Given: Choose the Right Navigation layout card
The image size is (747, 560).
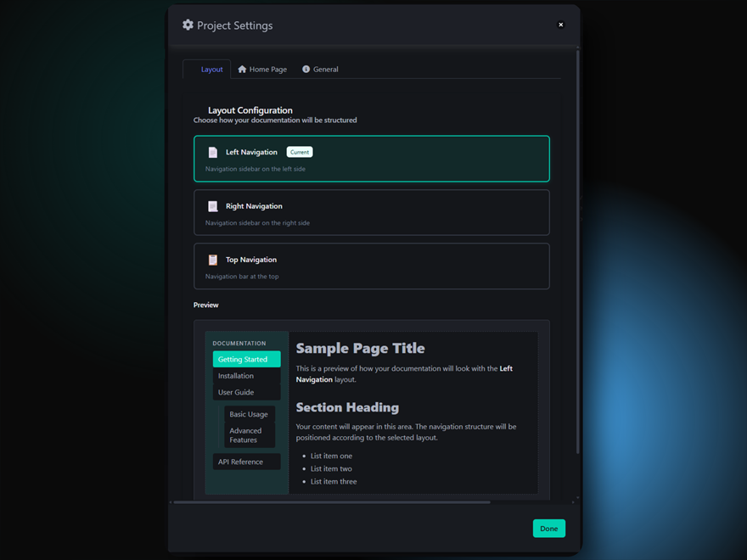Looking at the screenshot, I should 371,212.
